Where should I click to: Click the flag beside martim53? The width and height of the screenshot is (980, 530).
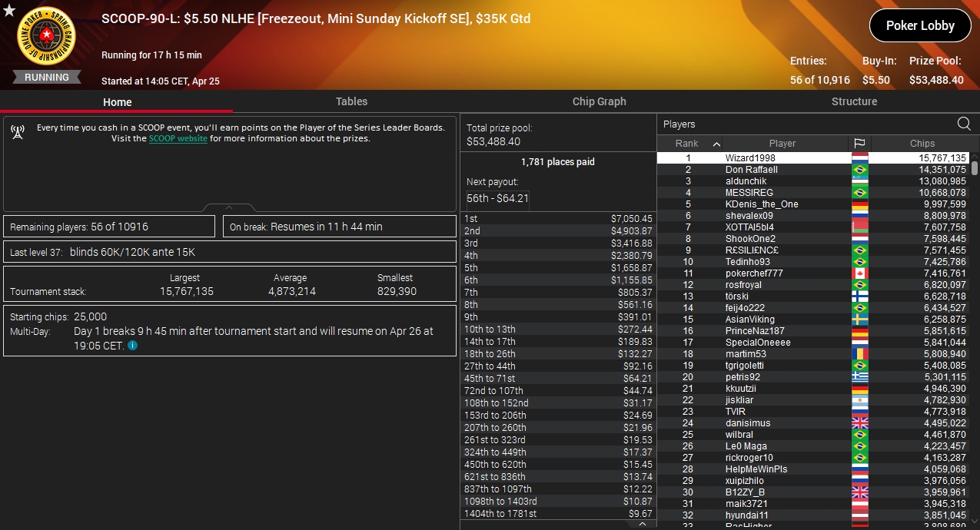859,354
